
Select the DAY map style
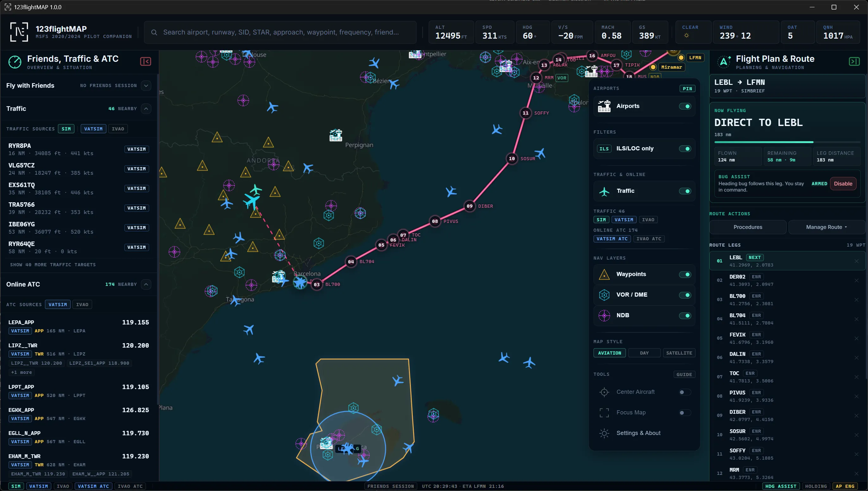[x=644, y=353]
